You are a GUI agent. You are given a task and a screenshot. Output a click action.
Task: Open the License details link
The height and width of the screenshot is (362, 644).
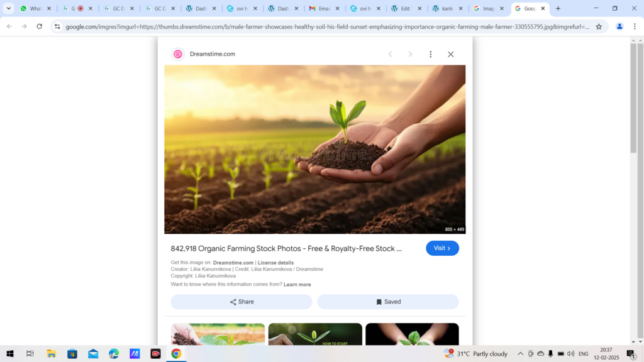(x=275, y=263)
